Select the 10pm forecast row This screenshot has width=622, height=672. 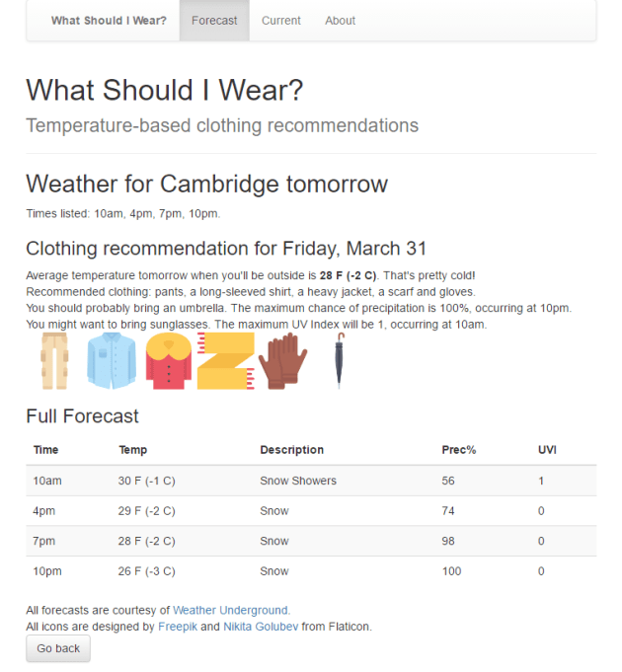pos(298,571)
